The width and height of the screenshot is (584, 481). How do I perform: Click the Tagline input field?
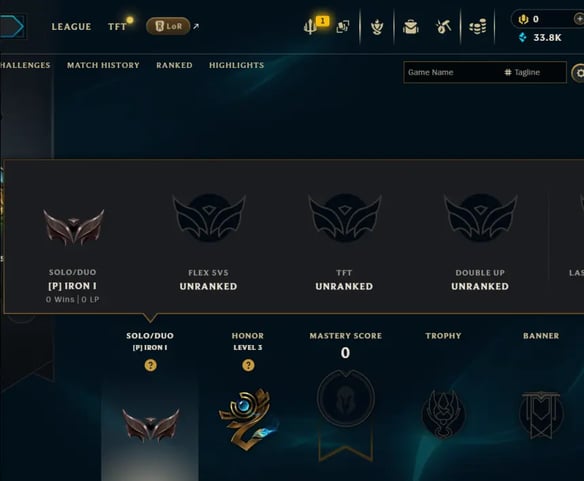point(534,72)
